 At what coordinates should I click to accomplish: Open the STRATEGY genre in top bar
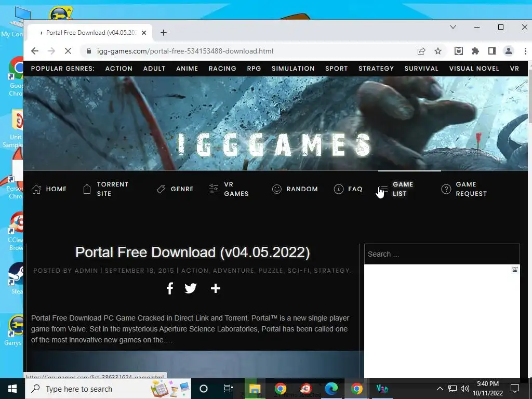(x=376, y=69)
